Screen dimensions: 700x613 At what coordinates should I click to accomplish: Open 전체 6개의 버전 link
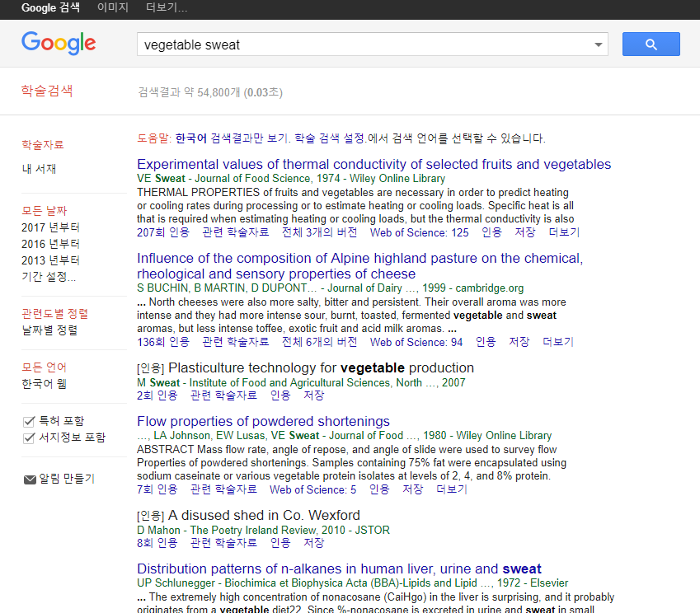(319, 342)
